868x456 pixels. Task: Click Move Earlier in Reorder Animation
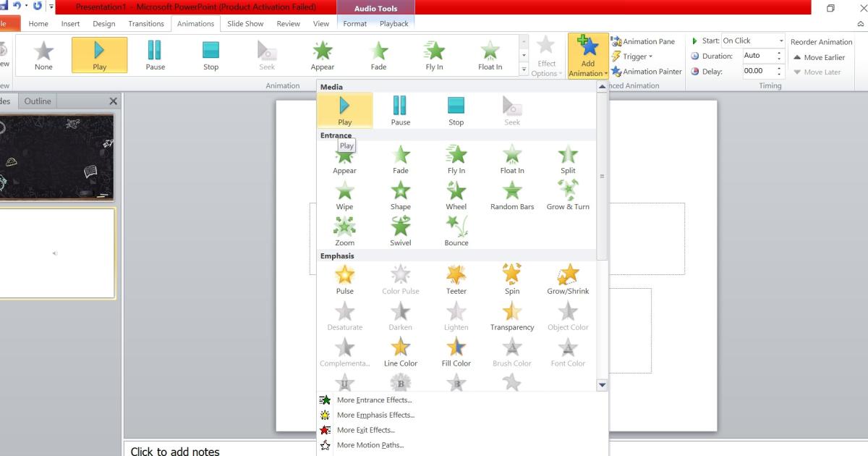tap(819, 57)
